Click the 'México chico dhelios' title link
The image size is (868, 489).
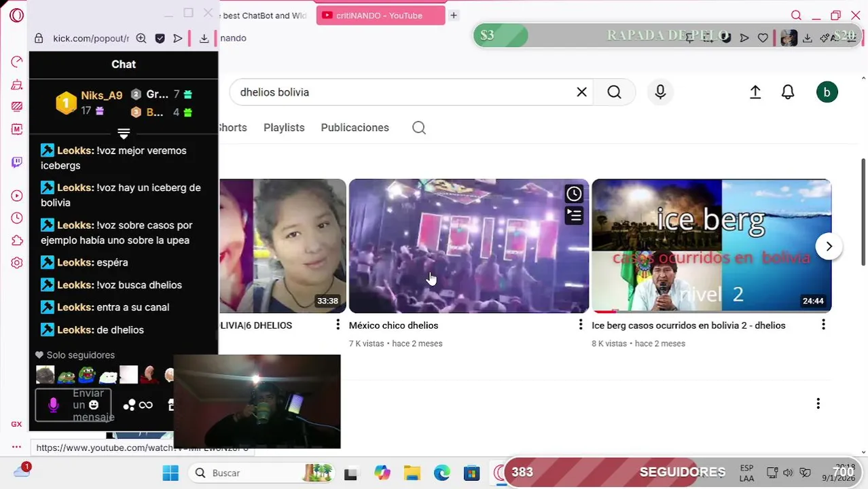click(x=393, y=325)
